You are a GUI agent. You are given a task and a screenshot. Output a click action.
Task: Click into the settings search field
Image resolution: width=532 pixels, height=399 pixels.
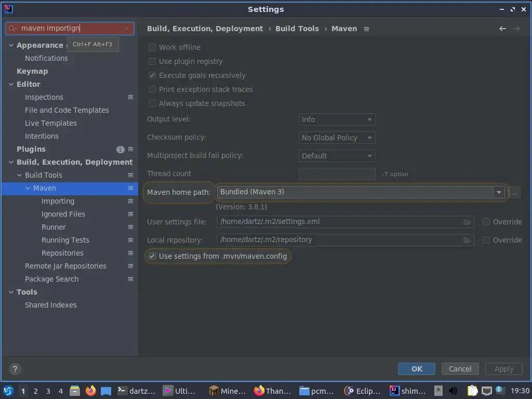70,28
